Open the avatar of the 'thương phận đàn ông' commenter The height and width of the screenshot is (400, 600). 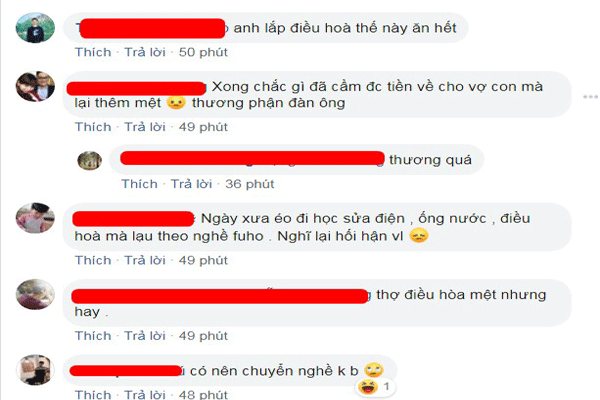pos(35,86)
